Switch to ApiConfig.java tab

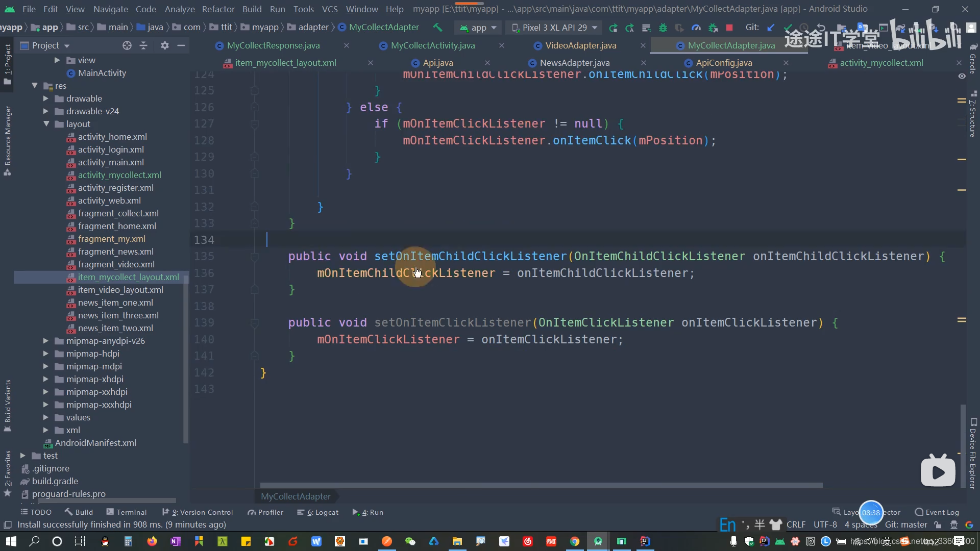(x=724, y=63)
